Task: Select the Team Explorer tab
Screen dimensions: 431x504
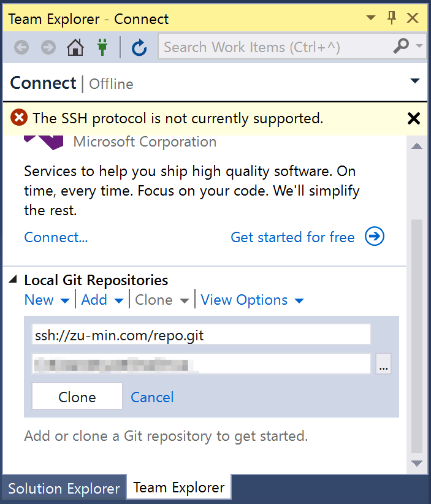Action: tap(178, 487)
